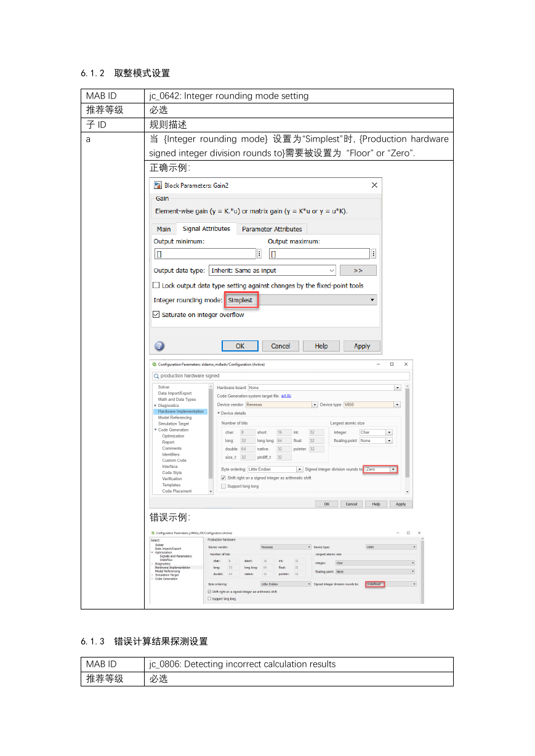Click Help in sldemo_mdladv Configuration Parameters window
This screenshot has height=756, width=535.
tap(376, 504)
